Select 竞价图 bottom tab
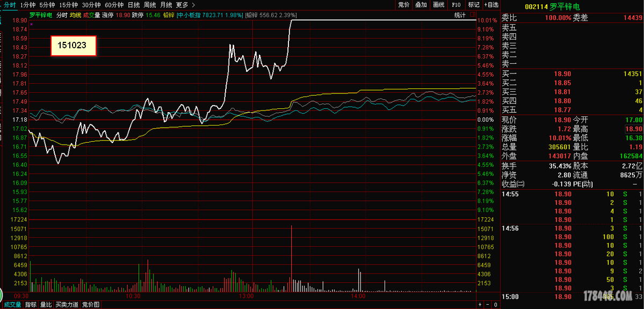Screen dimensions: 644x309 tap(91, 305)
